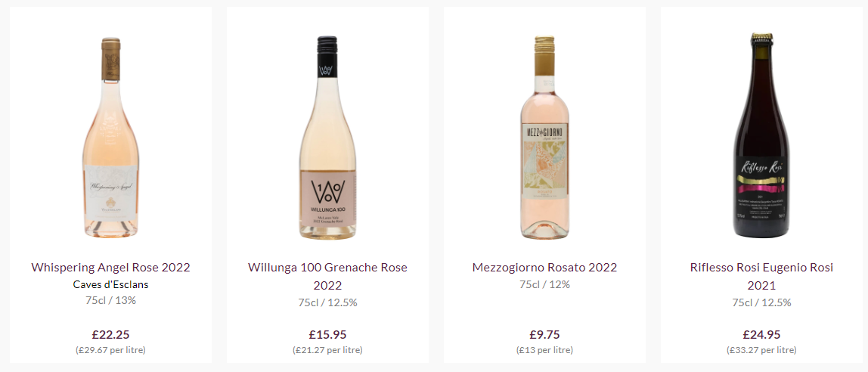Image resolution: width=868 pixels, height=372 pixels.
Task: Click the Willunga 100 Grenache Rose 2022 title
Action: (327, 276)
